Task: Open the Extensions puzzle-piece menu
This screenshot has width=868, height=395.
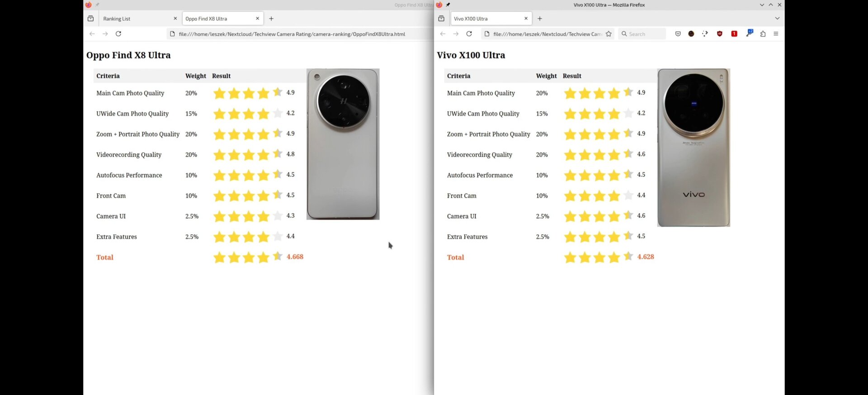Action: point(763,34)
